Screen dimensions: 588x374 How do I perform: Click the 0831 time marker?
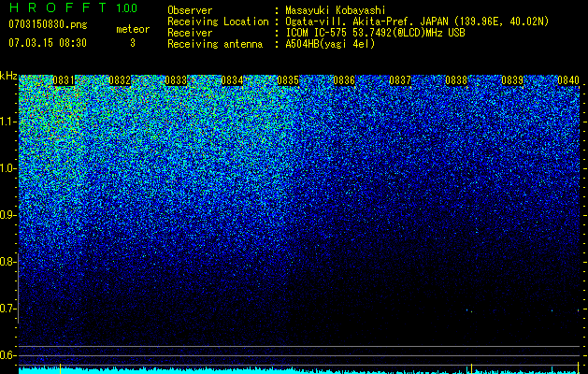(64, 80)
